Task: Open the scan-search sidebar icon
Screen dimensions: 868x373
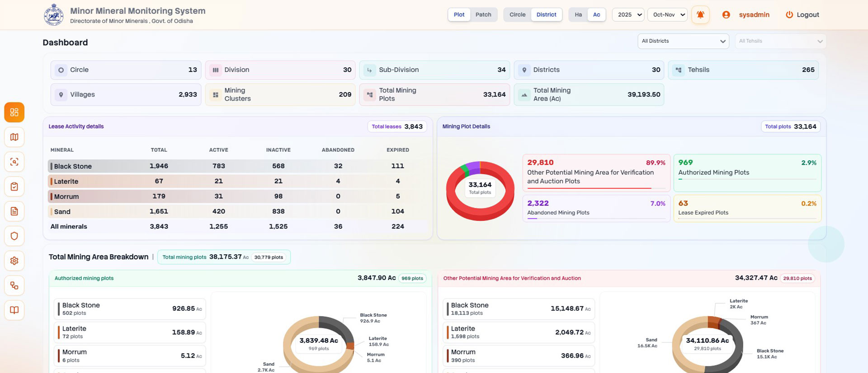Action: pos(14,162)
